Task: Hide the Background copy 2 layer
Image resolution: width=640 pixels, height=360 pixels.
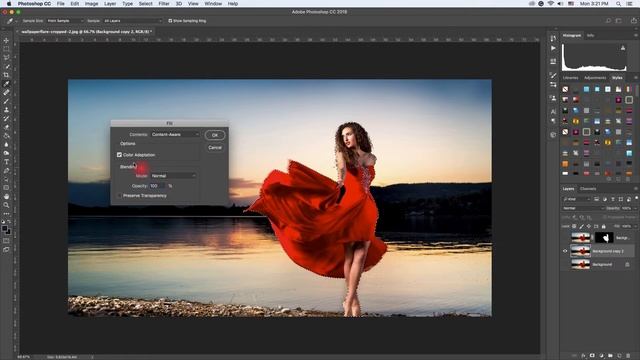Action: pos(565,251)
